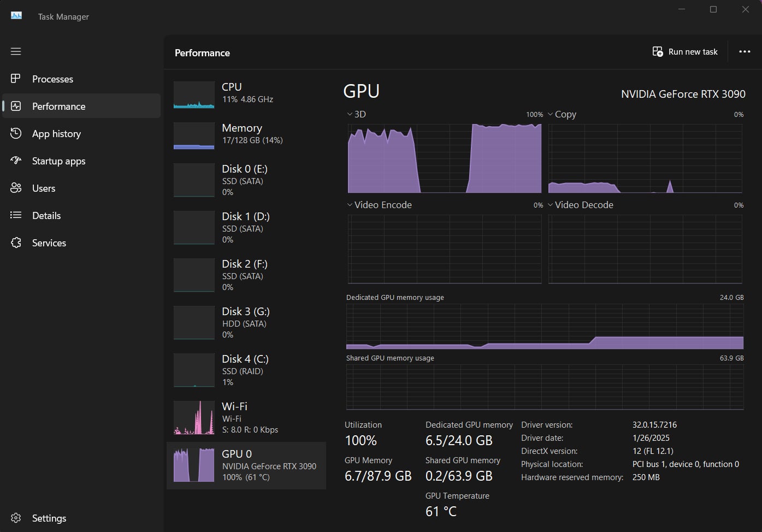Click the Copy engine graph

[645, 158]
